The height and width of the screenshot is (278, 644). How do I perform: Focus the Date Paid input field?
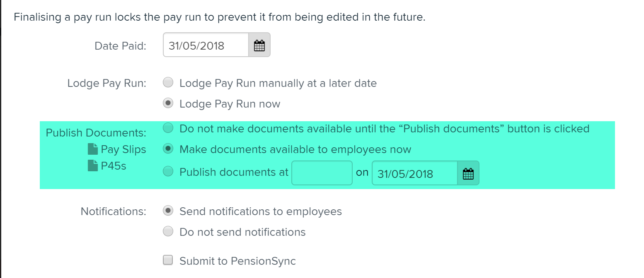[x=206, y=45]
